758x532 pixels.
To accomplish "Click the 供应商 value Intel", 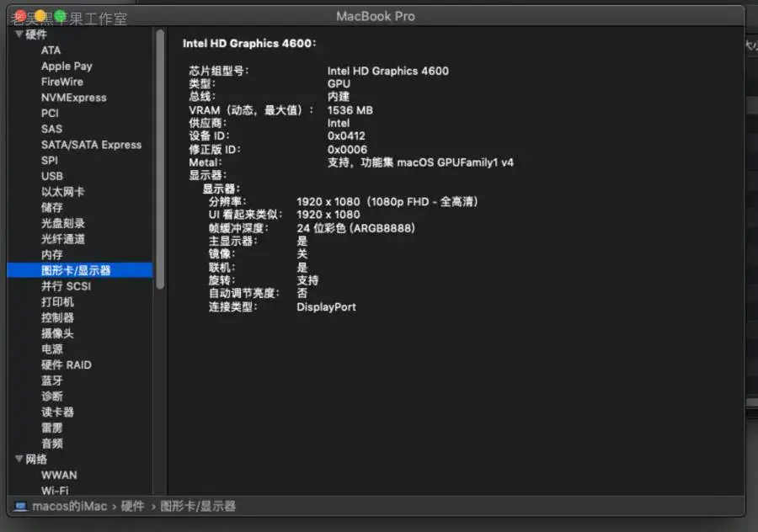I will pos(338,123).
